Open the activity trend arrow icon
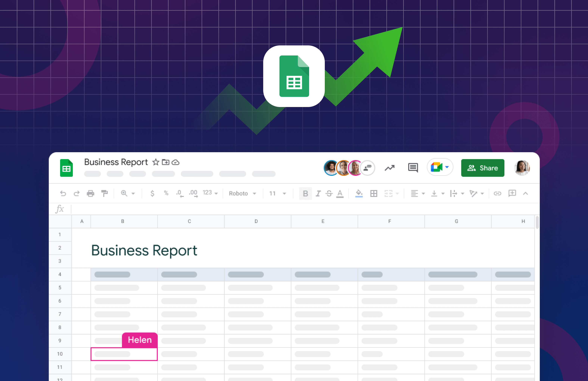The image size is (588, 381). (x=390, y=168)
